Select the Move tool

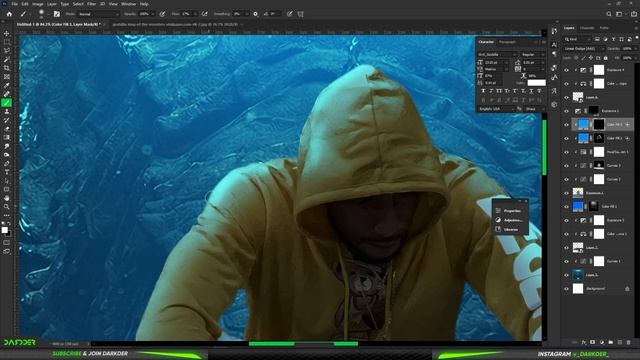tap(7, 33)
